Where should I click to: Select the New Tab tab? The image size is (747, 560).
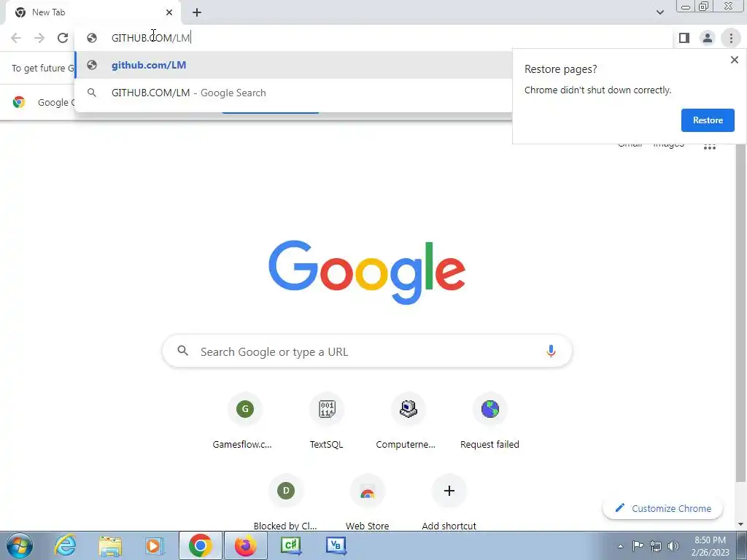(94, 12)
